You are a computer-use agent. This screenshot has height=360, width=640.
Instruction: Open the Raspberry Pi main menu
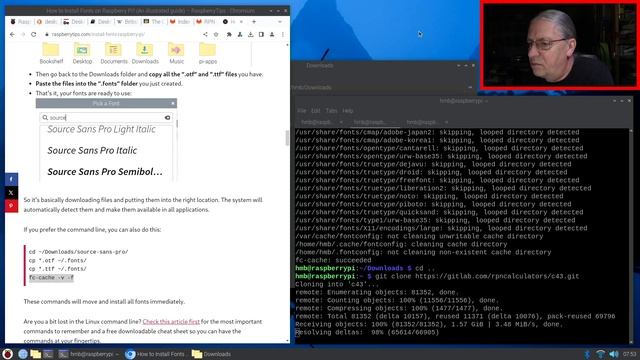pyautogui.click(x=7, y=354)
